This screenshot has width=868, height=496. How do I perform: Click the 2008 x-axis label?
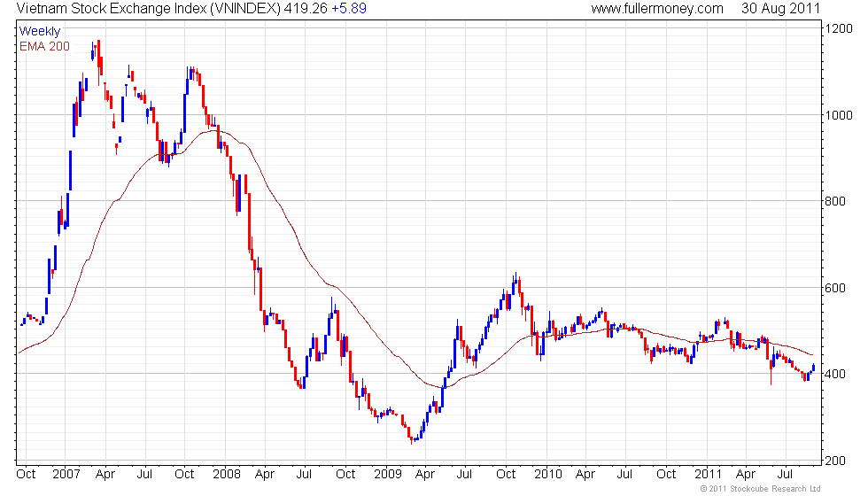(227, 475)
